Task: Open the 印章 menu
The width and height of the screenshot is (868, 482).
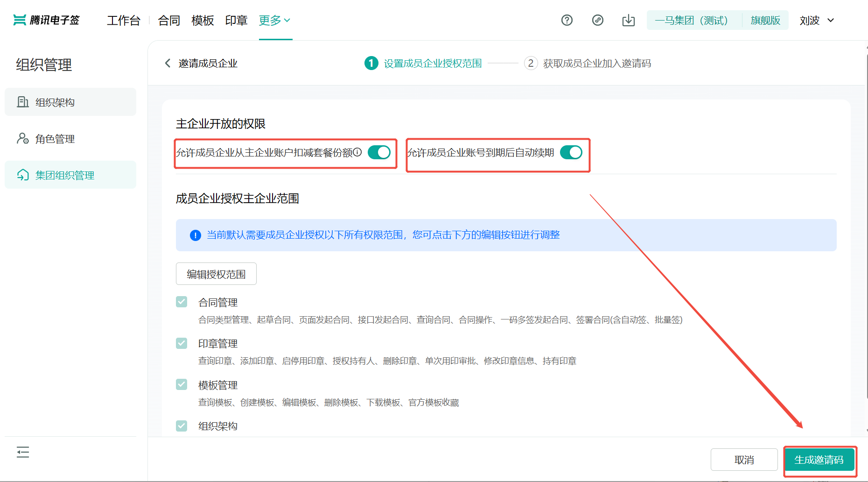Action: 236,20
